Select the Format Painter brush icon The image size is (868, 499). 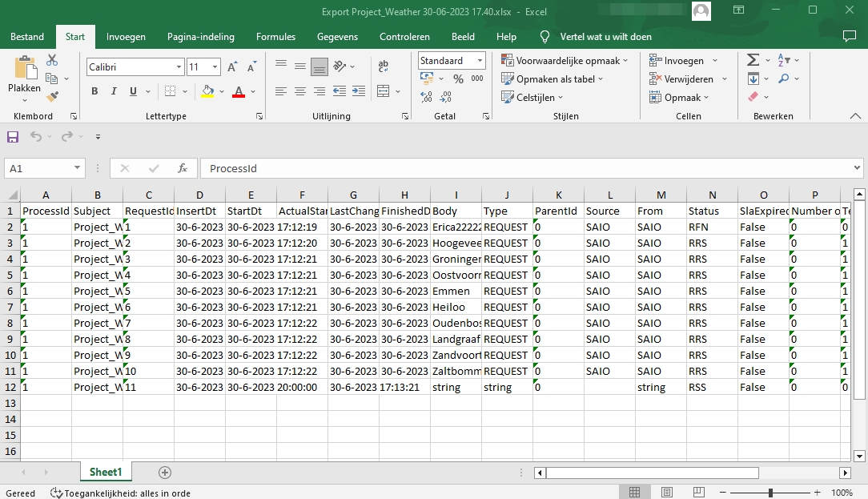52,97
